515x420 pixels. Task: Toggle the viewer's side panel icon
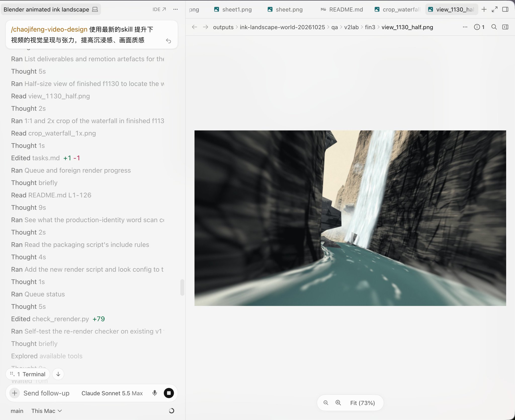505,27
